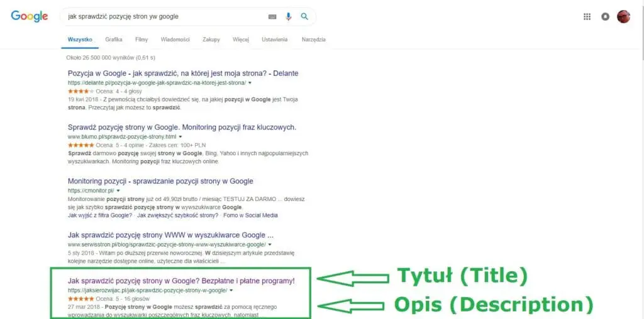Click www.blumo.pl green URL text
Viewport: 644px width, 319px height.
122,136
